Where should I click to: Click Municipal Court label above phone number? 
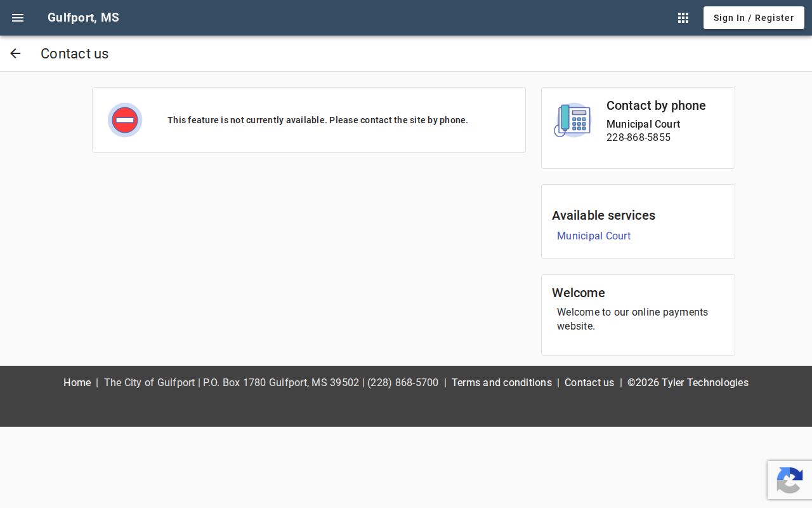643,124
